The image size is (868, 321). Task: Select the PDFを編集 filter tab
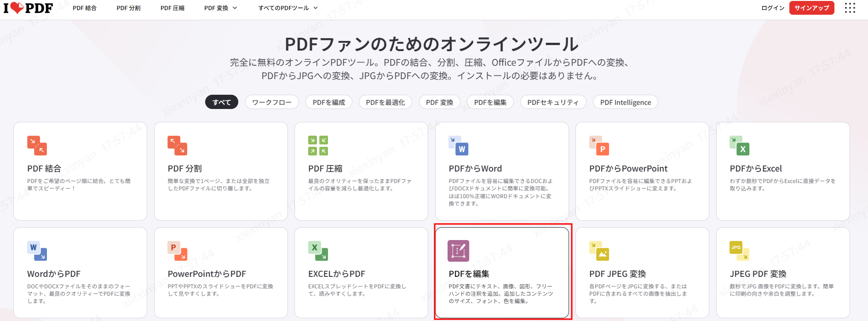click(x=490, y=102)
